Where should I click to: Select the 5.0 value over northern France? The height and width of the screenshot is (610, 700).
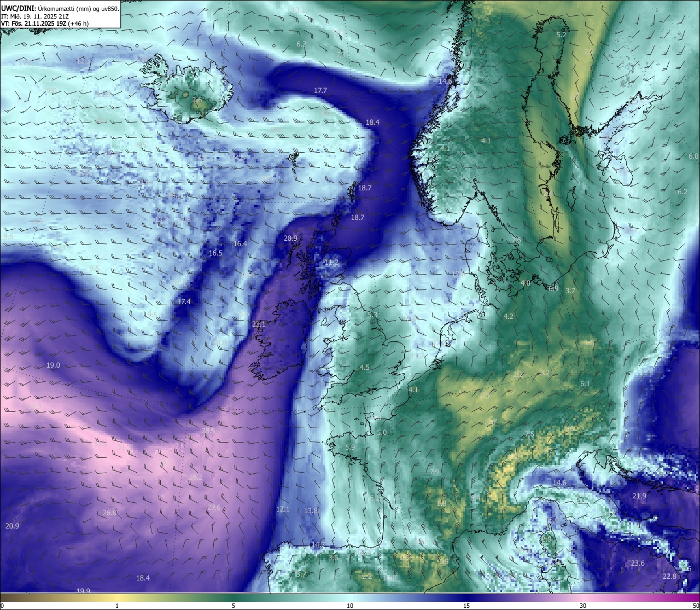(x=382, y=432)
